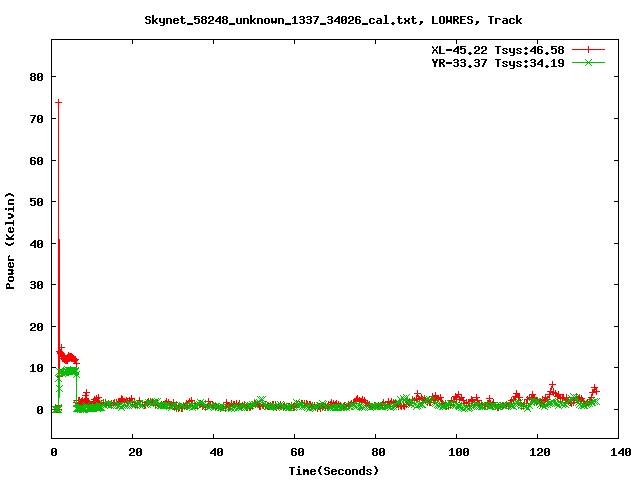Click the y-axis tick label '80'

36,77
